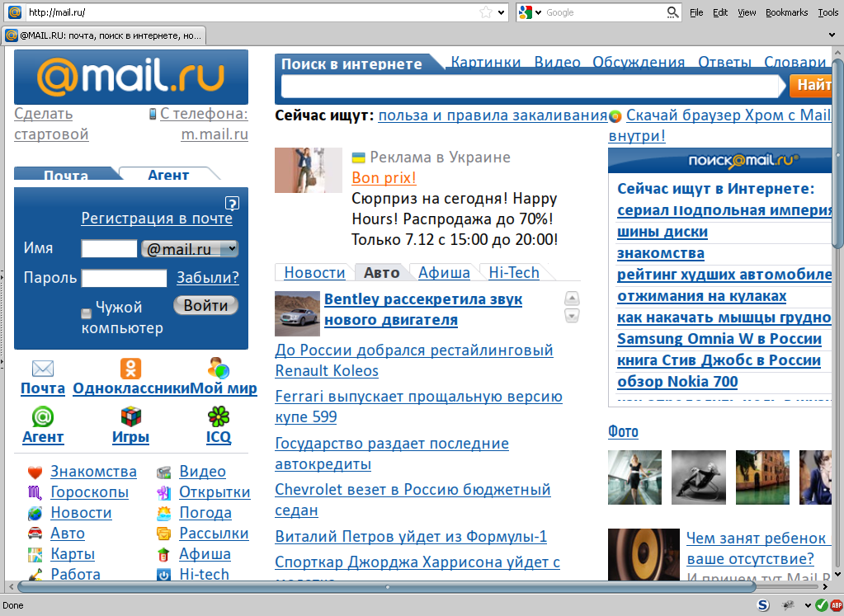Open the Bentley car news thumbnail
This screenshot has height=616, width=844.
click(x=297, y=313)
